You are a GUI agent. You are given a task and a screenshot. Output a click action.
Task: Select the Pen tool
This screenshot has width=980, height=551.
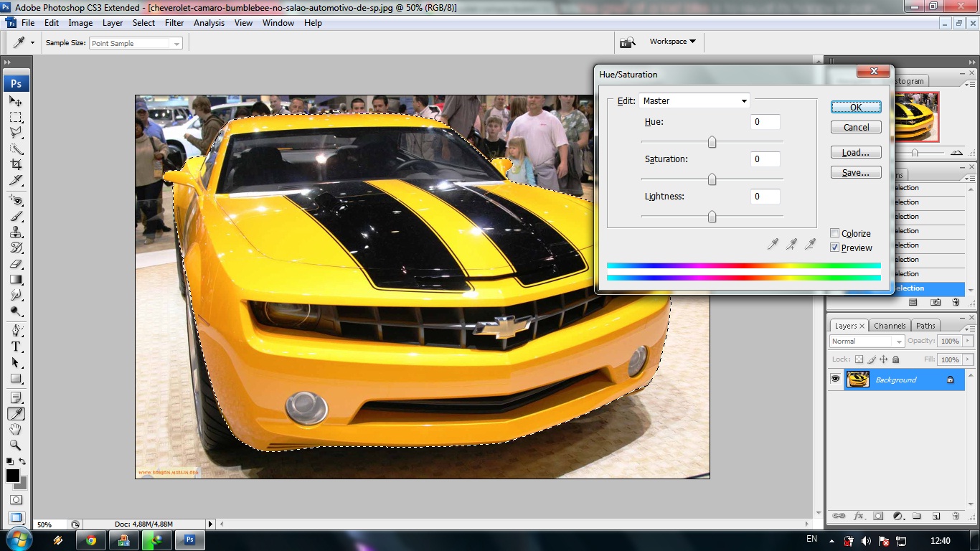point(16,331)
